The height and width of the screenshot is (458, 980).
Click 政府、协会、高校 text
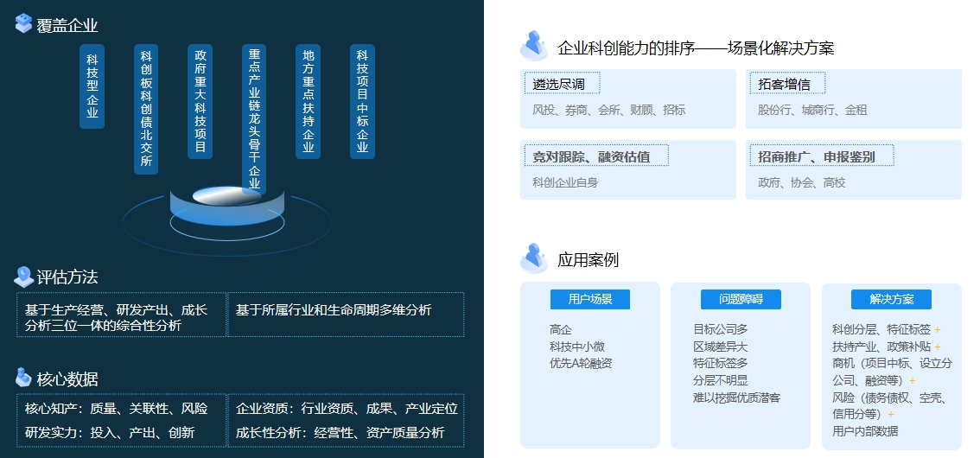802,182
